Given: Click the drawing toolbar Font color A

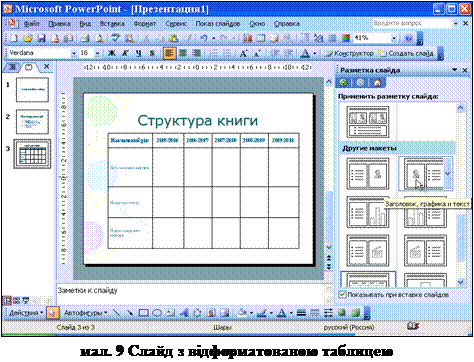Looking at the screenshot, I should point(282,313).
